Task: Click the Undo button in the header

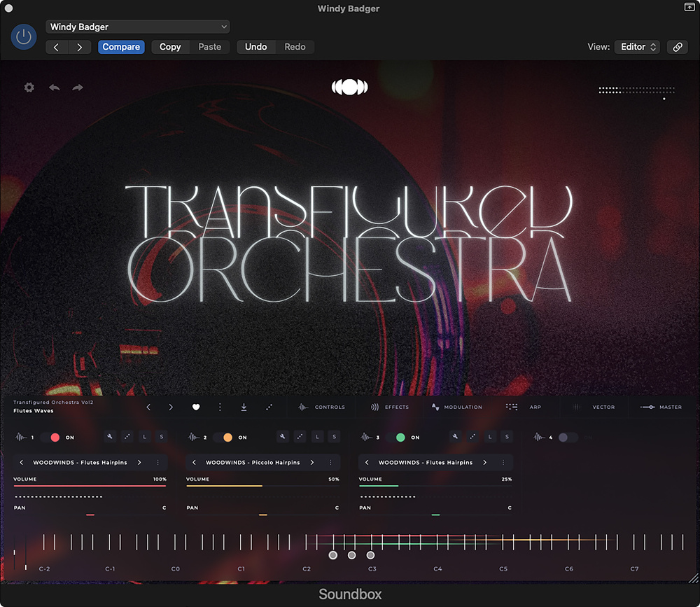Action: (x=255, y=47)
